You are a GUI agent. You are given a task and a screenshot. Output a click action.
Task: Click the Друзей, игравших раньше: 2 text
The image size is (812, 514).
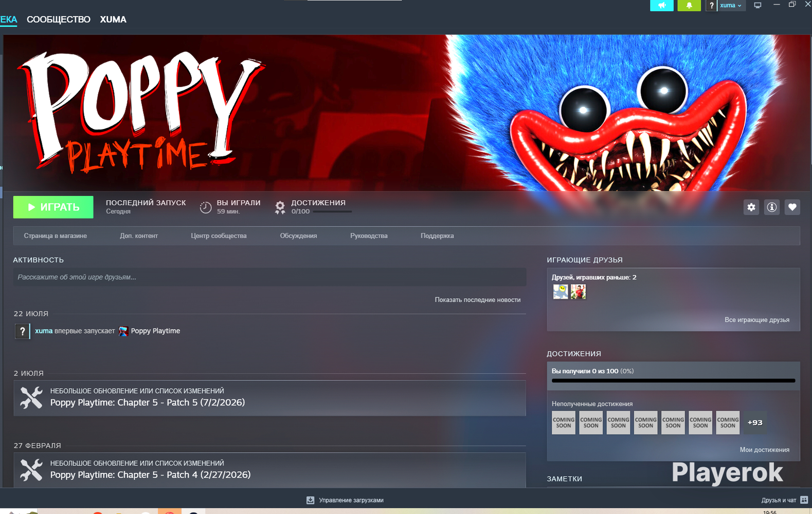[x=594, y=277]
